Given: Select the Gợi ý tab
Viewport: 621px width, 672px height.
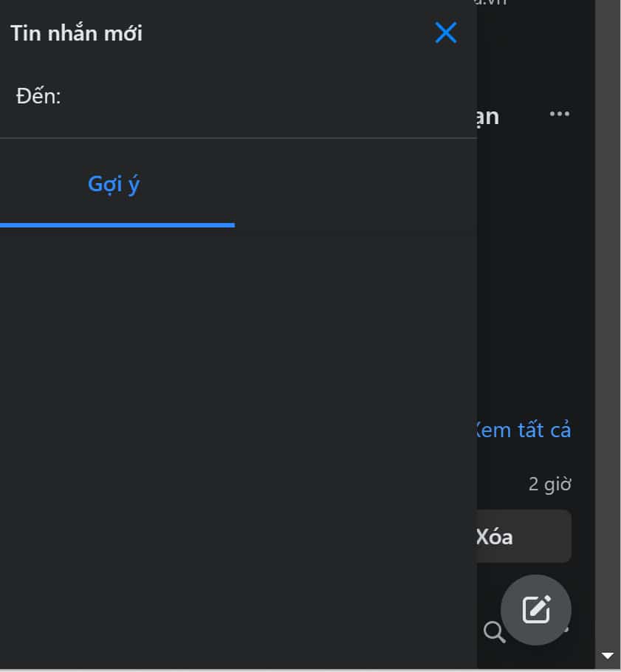Looking at the screenshot, I should pyautogui.click(x=114, y=185).
